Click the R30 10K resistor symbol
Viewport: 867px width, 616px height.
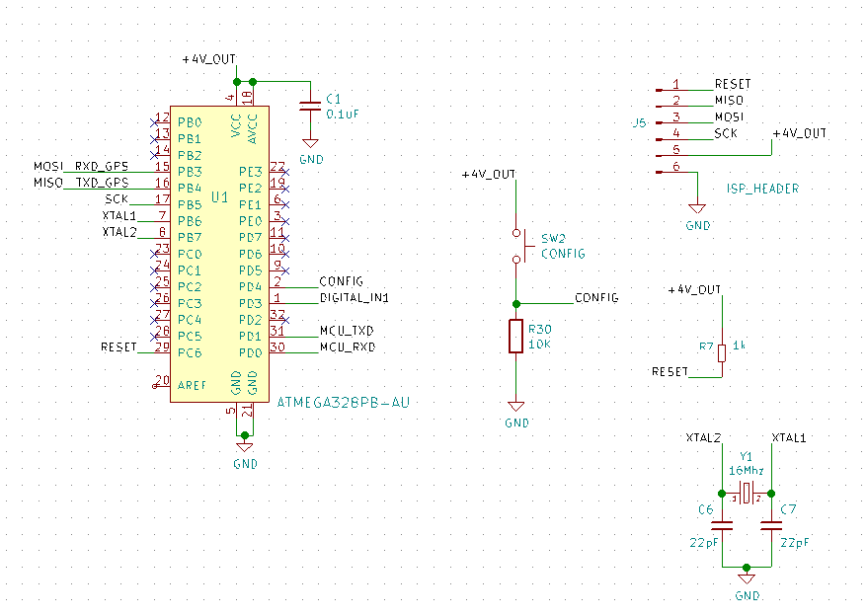coord(515,336)
